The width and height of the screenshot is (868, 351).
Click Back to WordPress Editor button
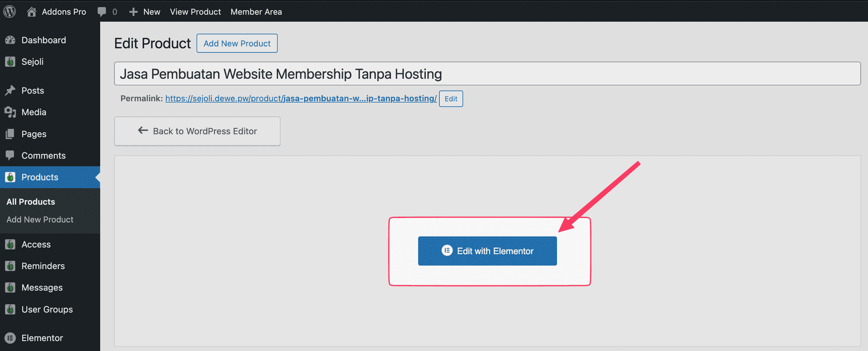pyautogui.click(x=197, y=131)
